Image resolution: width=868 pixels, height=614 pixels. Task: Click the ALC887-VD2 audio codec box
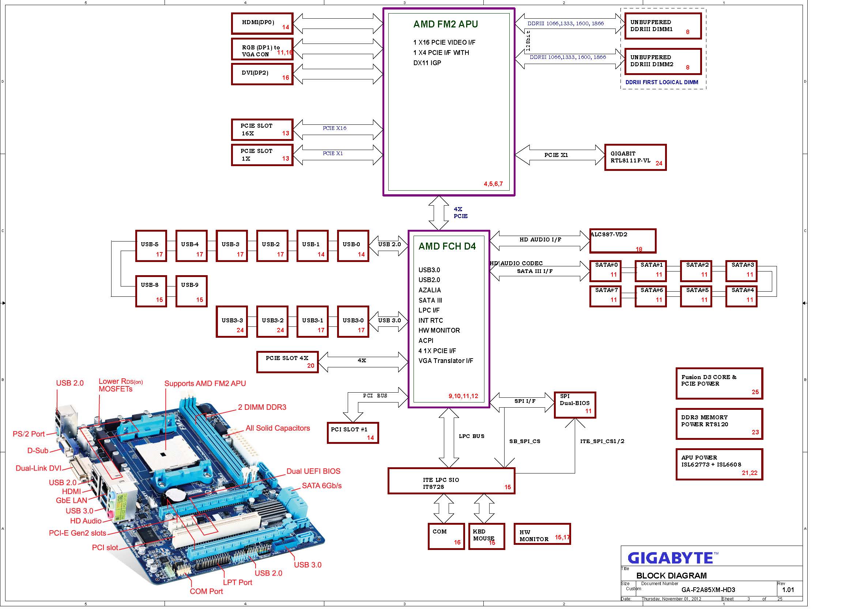622,241
